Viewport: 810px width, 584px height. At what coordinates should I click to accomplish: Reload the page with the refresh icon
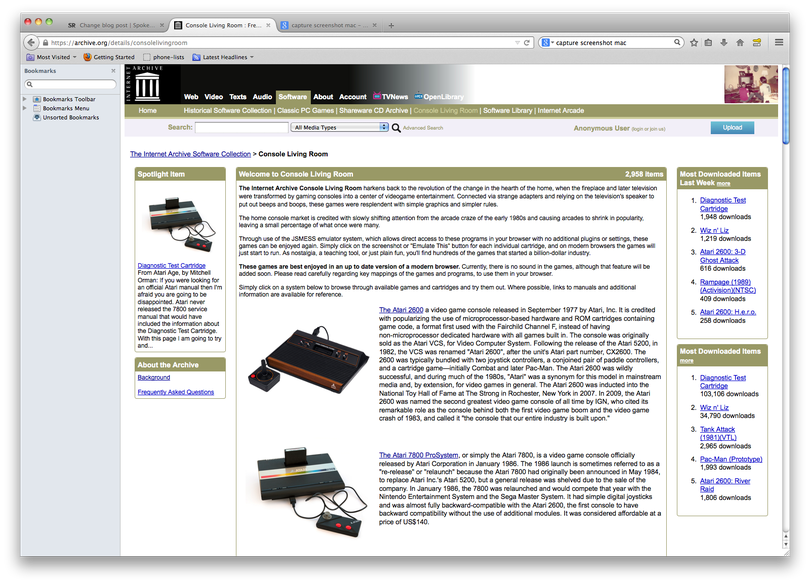[x=527, y=43]
